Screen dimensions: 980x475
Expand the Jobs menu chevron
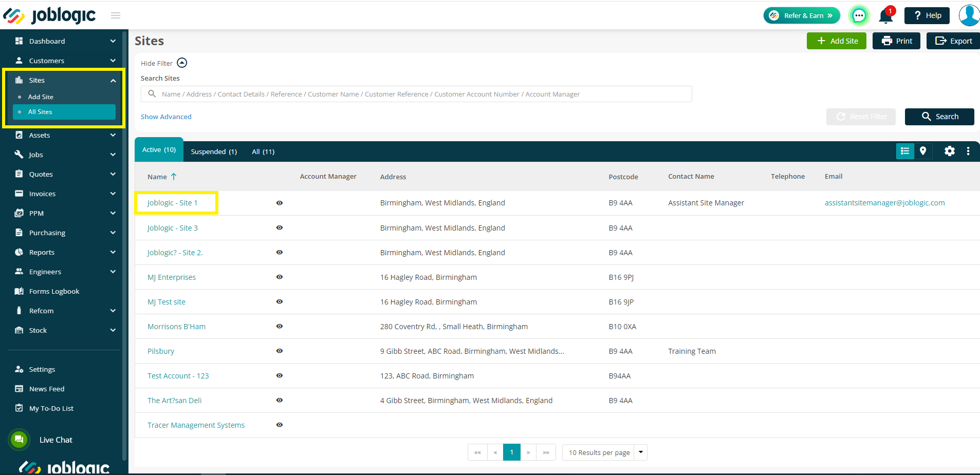tap(113, 155)
